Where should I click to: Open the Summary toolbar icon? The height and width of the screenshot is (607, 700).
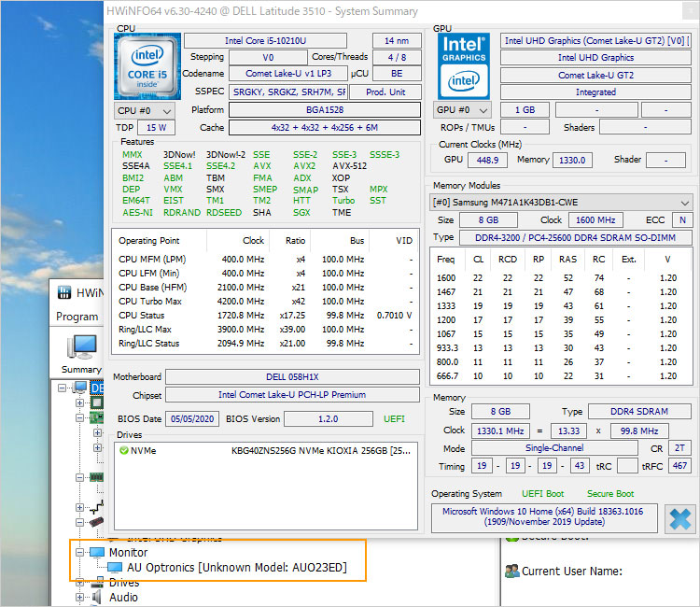[x=81, y=347]
